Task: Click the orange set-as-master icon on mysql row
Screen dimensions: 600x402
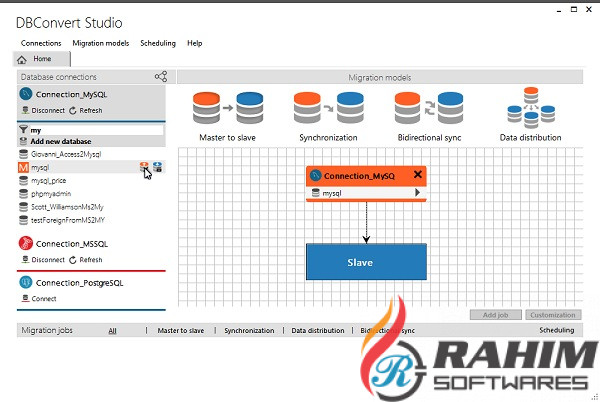Action: 144,167
